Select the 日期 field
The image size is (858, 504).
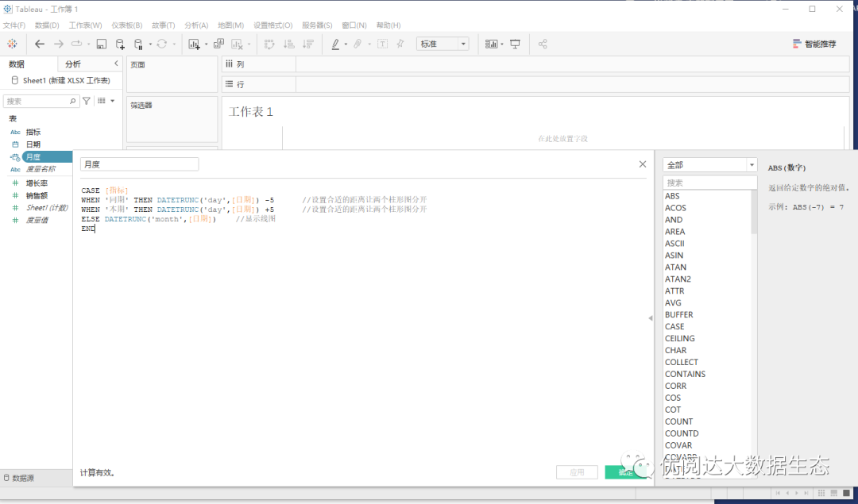[x=33, y=144]
